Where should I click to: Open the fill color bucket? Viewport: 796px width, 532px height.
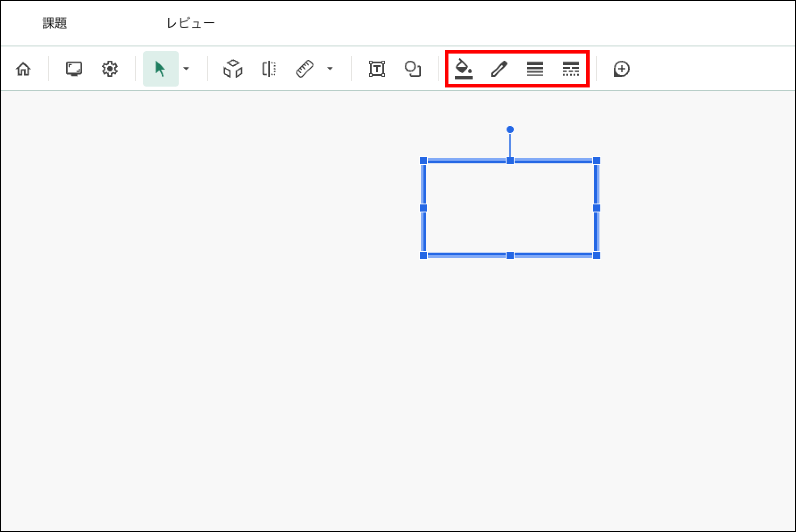(464, 69)
